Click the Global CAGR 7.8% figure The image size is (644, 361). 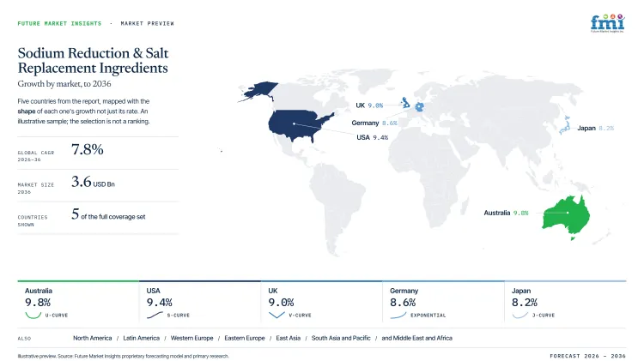pyautogui.click(x=87, y=149)
